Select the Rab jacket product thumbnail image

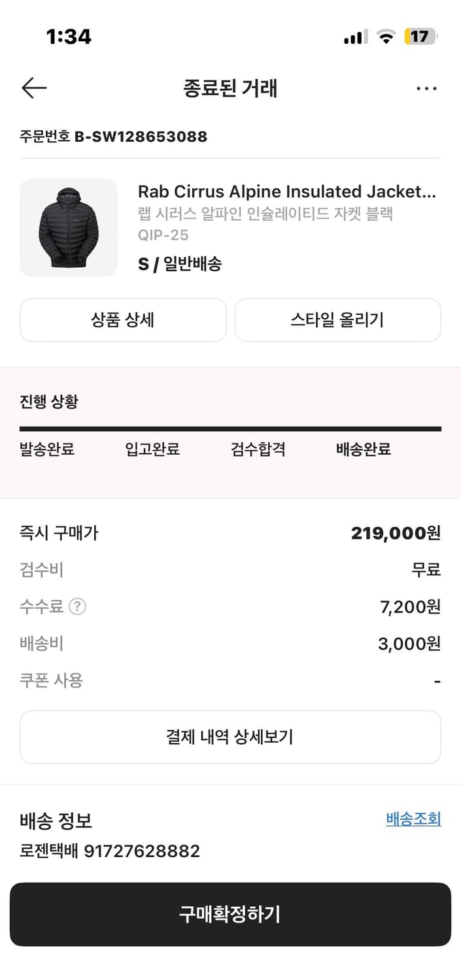coord(68,227)
